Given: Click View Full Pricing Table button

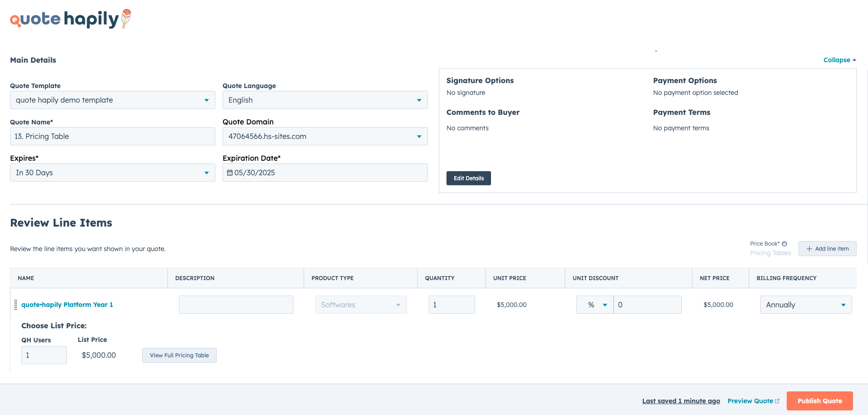Looking at the screenshot, I should 179,355.
